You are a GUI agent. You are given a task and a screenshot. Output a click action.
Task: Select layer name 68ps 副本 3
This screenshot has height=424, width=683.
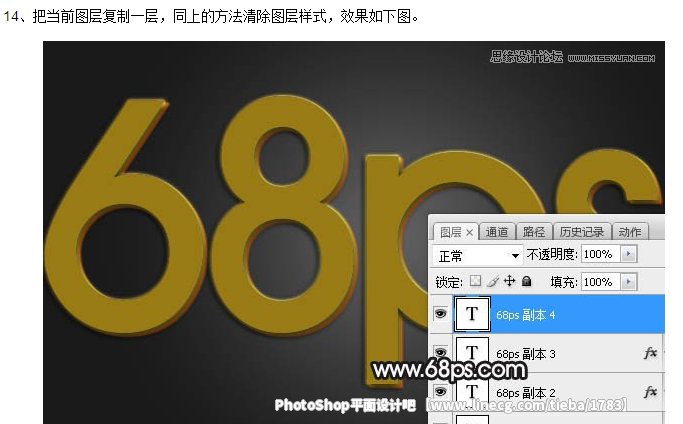[525, 353]
